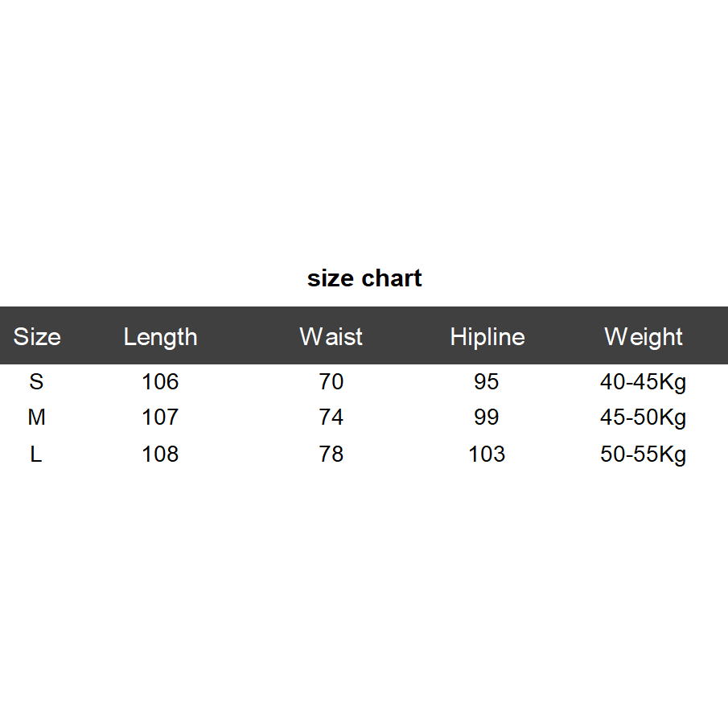Click the 45-50Kg weight cell
Viewport: 728px width, 728px height.
click(643, 417)
